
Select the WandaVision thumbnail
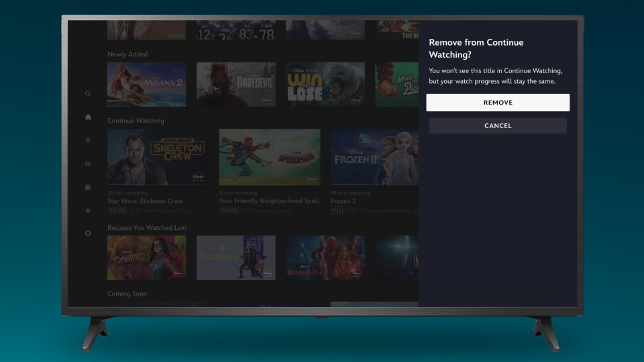(x=325, y=257)
